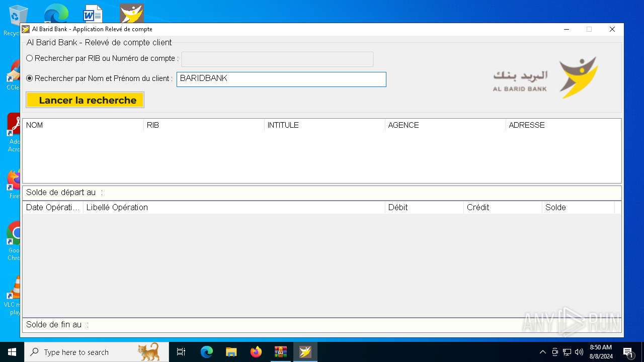Click the INTITULE column header
This screenshot has width=644, height=362.
[325, 125]
